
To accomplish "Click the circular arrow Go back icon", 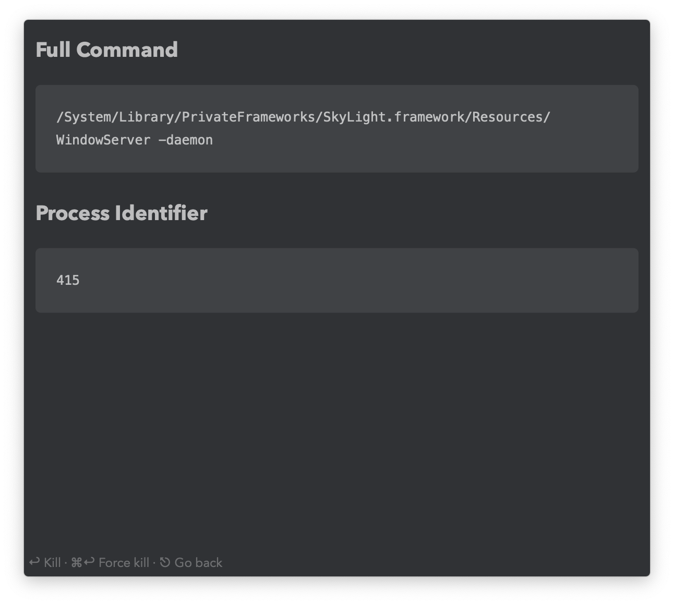I will click(x=165, y=562).
